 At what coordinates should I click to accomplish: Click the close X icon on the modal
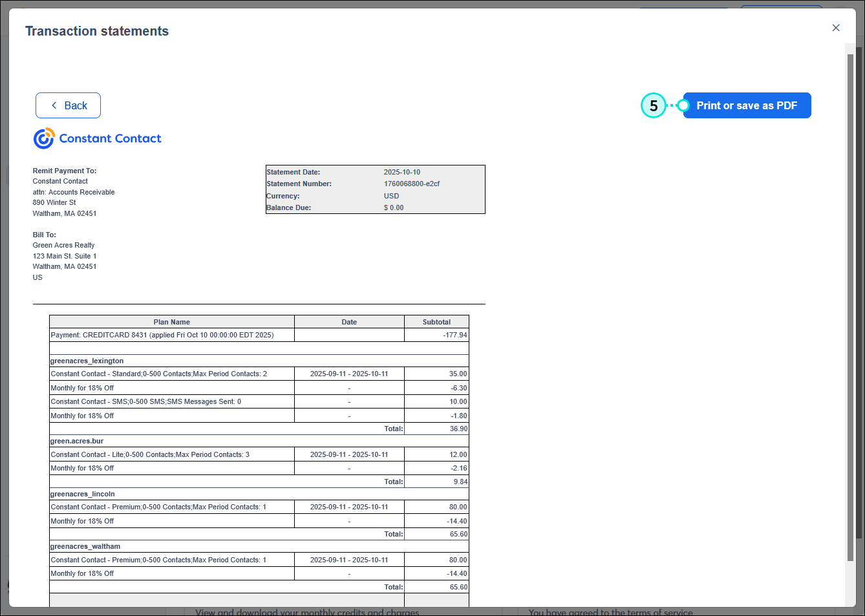pyautogui.click(x=836, y=28)
